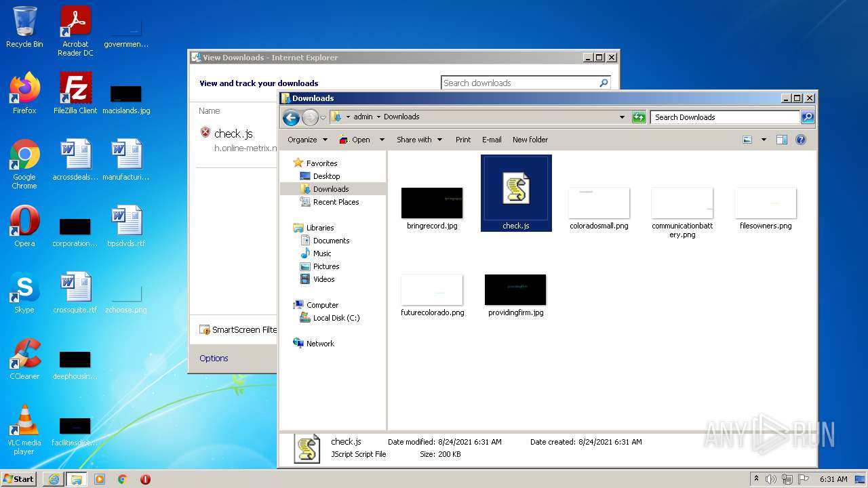The width and height of the screenshot is (868, 488).
Task: Select Desktop in navigation pane
Action: 326,176
